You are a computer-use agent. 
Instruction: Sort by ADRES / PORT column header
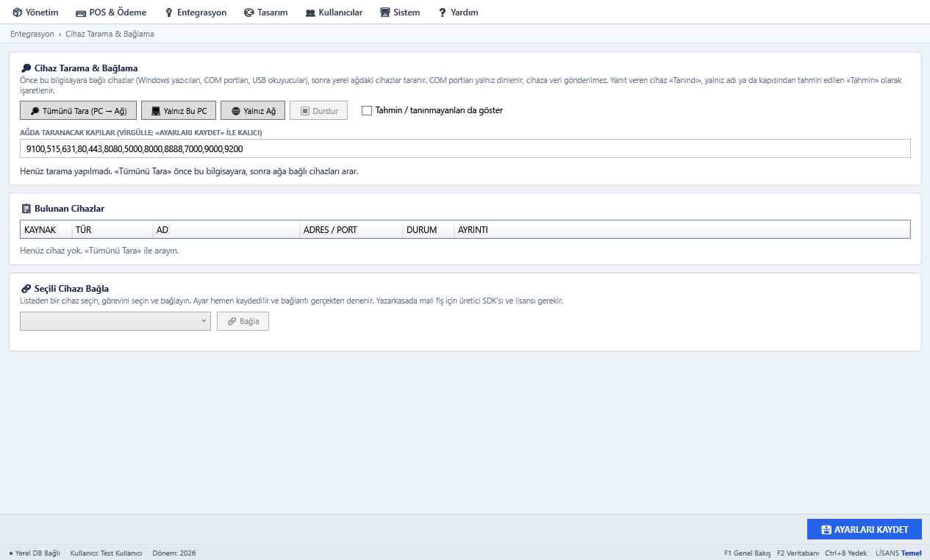[x=351, y=230]
